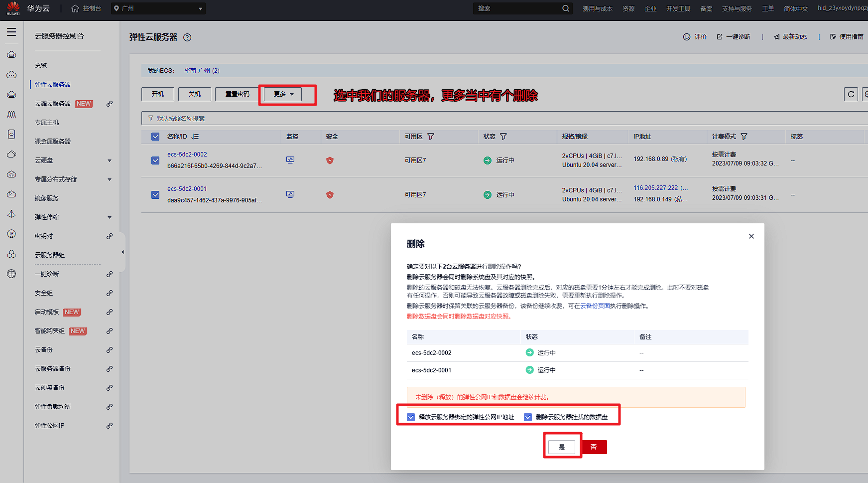Click link icon next to 云耀云服务器
Screen dimensions: 868x483
(110, 104)
